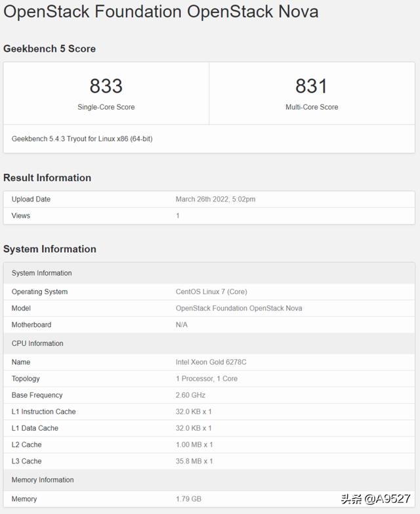Click the page title OpenStack Foundation OpenStack Nova
This screenshot has width=420, height=514.
point(161,12)
